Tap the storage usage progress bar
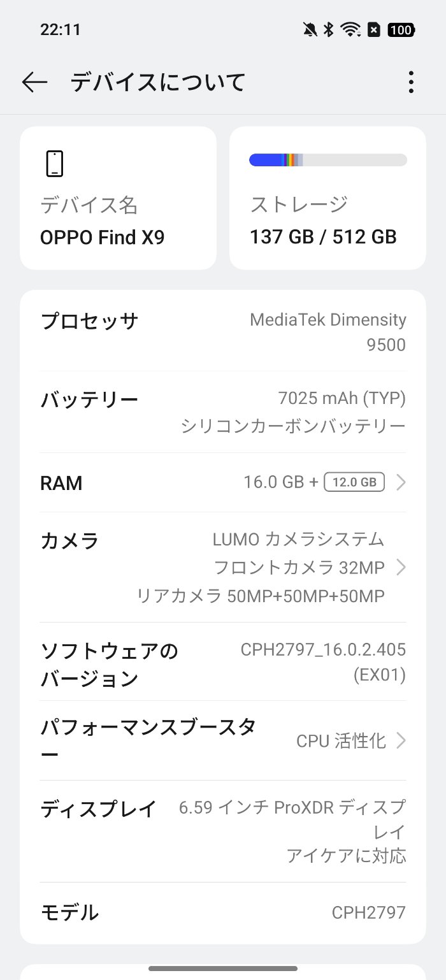 (327, 160)
